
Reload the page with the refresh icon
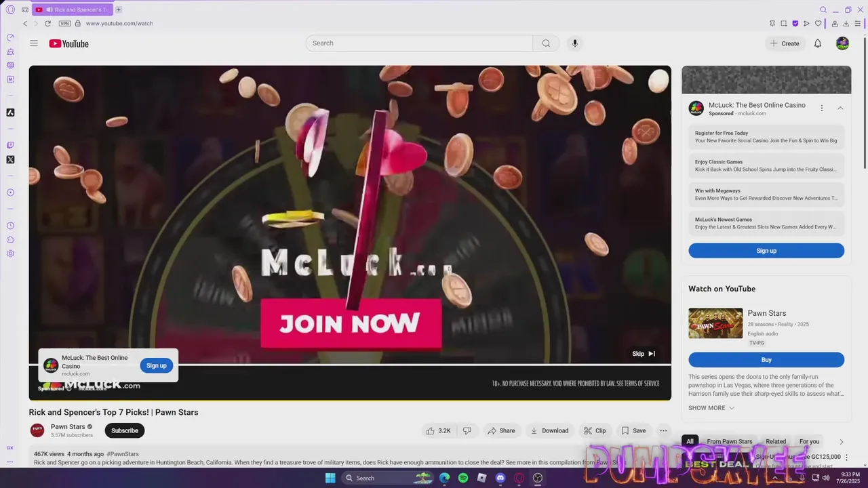(x=47, y=23)
